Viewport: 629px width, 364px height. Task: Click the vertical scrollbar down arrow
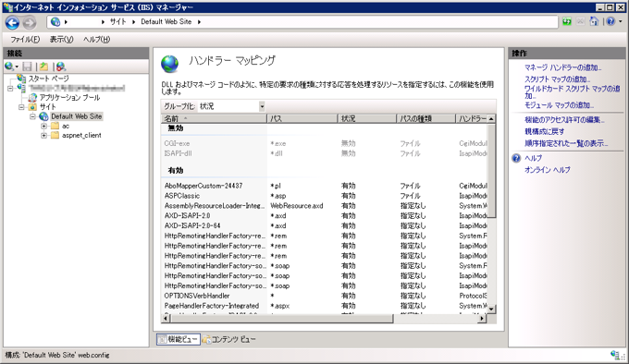click(491, 309)
